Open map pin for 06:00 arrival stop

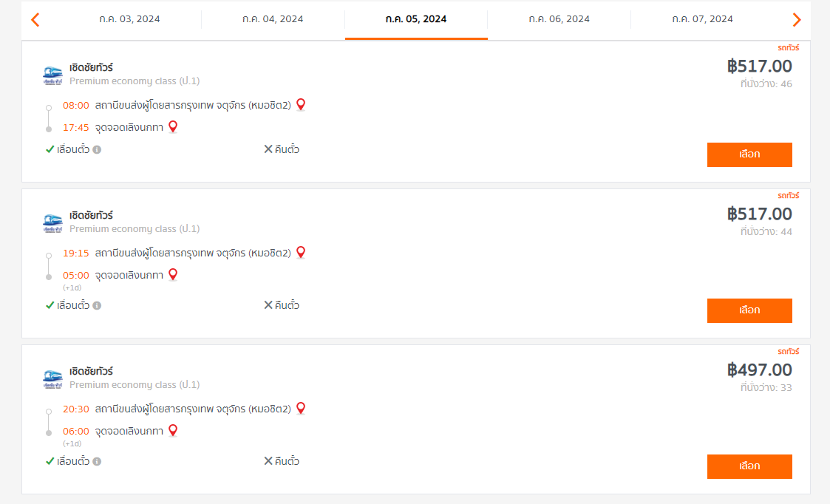172,430
